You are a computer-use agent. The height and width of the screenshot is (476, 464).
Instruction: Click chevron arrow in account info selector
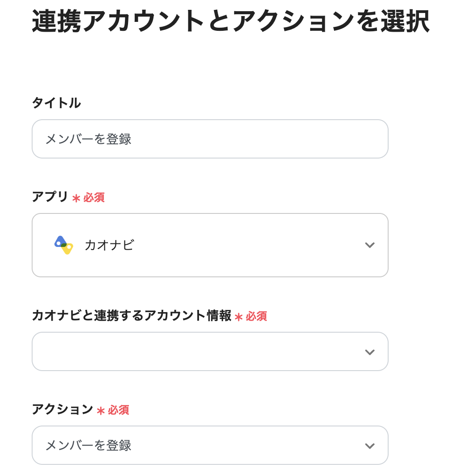coord(369,352)
